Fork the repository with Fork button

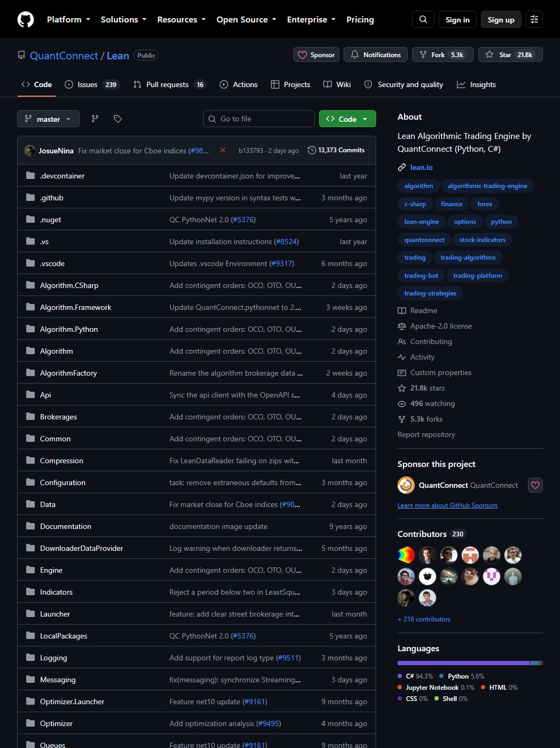pyautogui.click(x=442, y=54)
